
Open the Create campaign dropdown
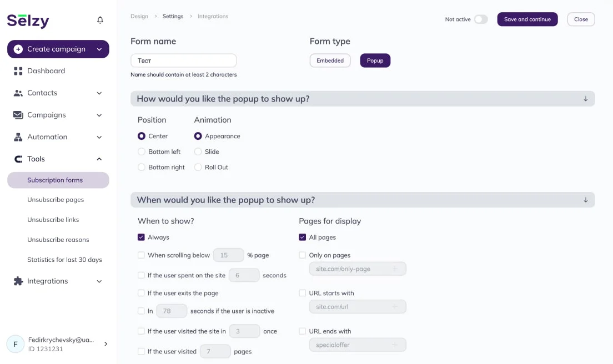pyautogui.click(x=99, y=49)
